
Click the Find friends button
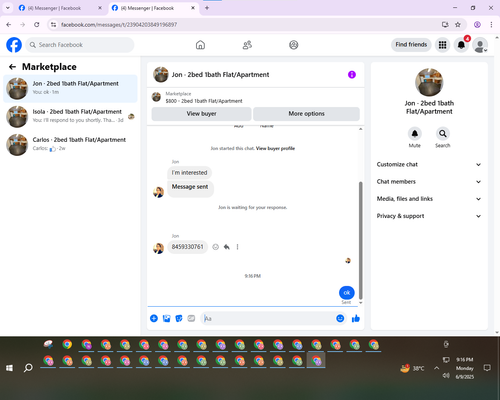[x=411, y=45]
